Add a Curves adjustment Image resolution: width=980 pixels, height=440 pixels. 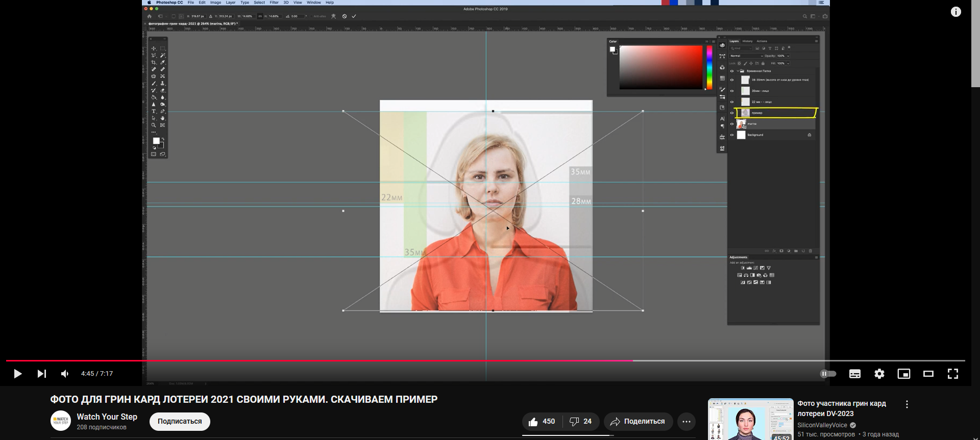pyautogui.click(x=756, y=268)
